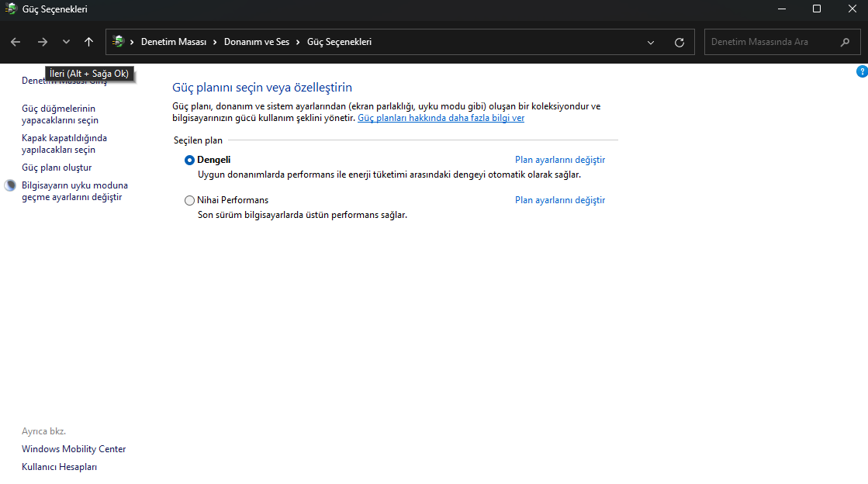Click the Forward navigation arrow
Viewport: 868px width, 484px height.
(x=43, y=42)
